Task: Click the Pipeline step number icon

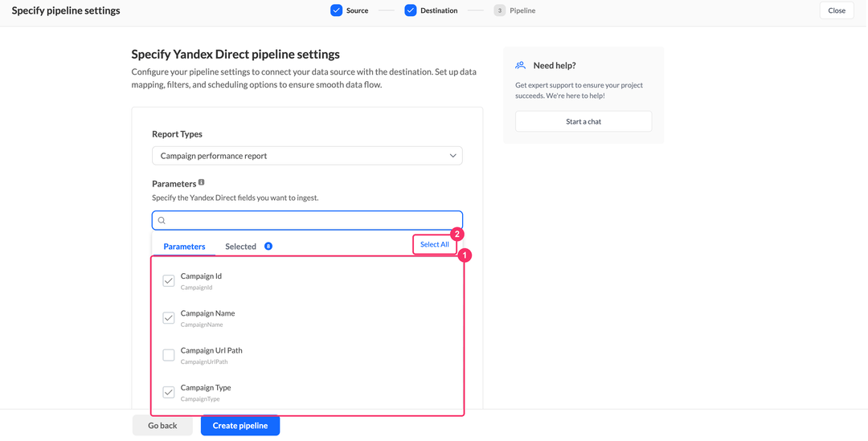Action: coord(500,10)
